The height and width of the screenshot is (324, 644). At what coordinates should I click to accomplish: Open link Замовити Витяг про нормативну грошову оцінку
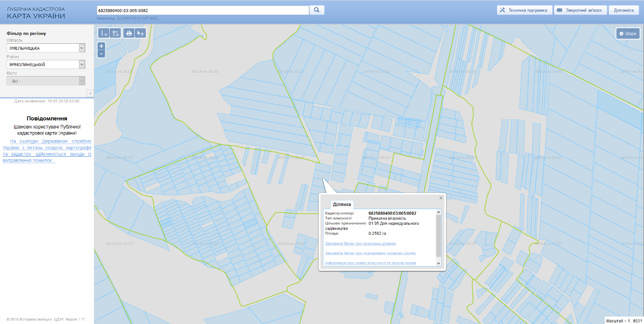[x=370, y=253]
